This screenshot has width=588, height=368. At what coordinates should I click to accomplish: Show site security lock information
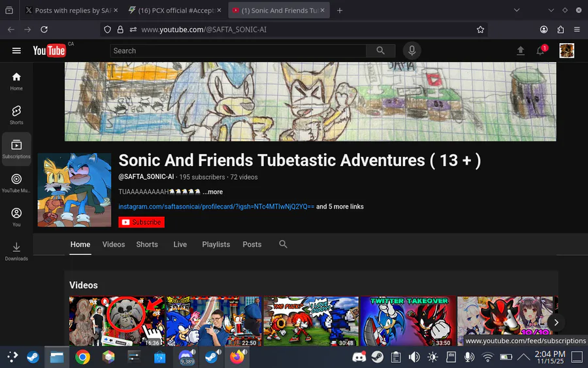click(120, 29)
